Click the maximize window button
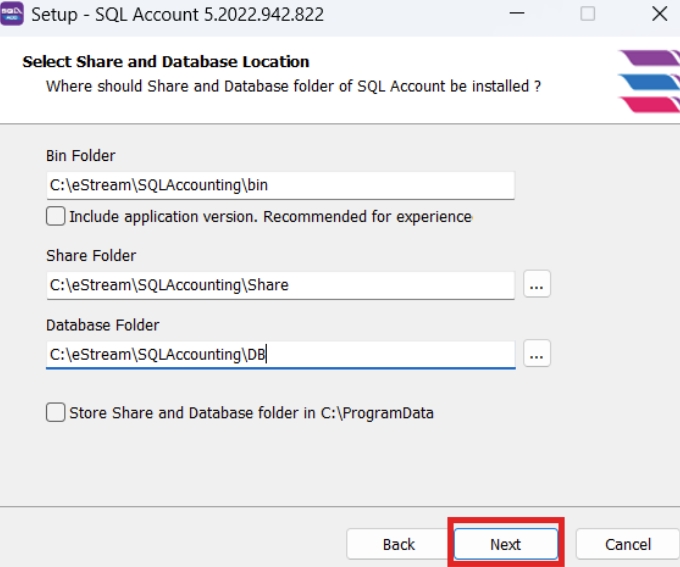The image size is (680, 567). coord(588,14)
